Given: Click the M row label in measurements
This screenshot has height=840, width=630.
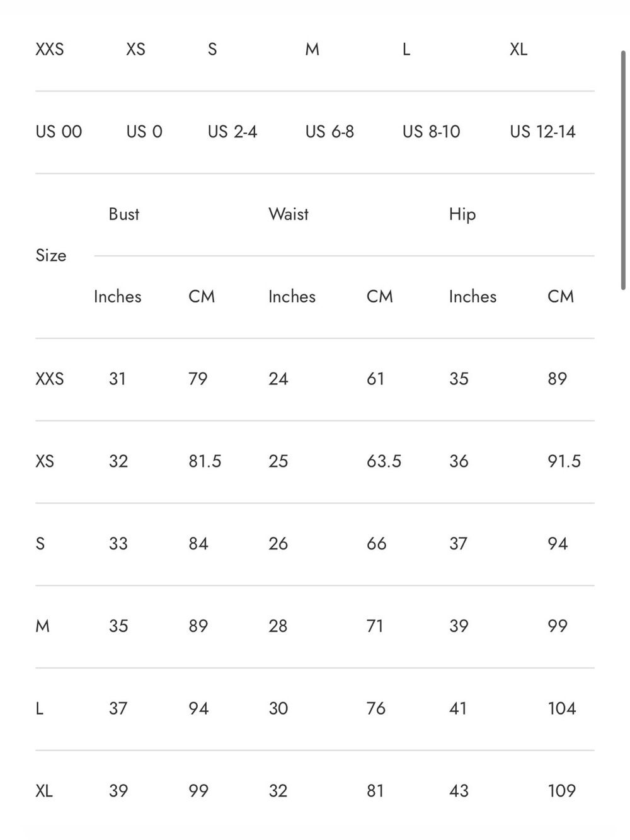Looking at the screenshot, I should [42, 626].
